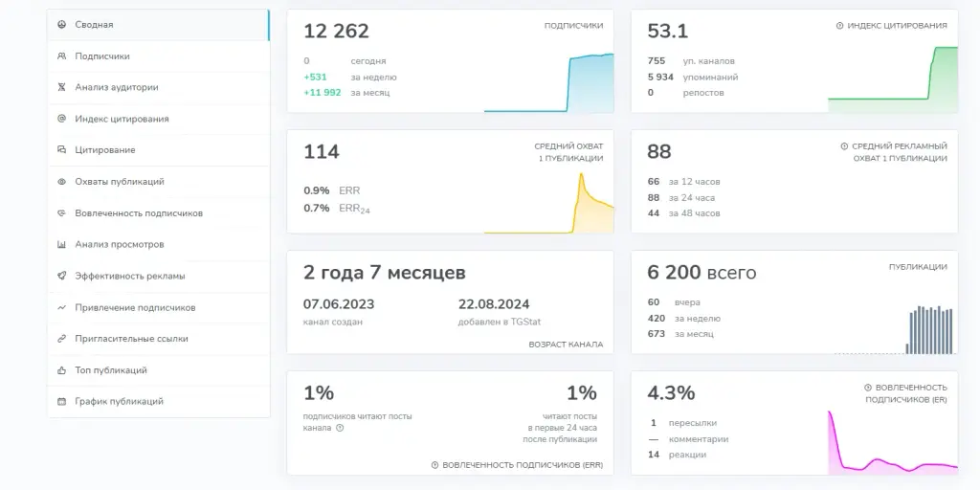Click the '66 за 12 часов' row
Viewport: 980px width, 490px height.
(x=683, y=182)
